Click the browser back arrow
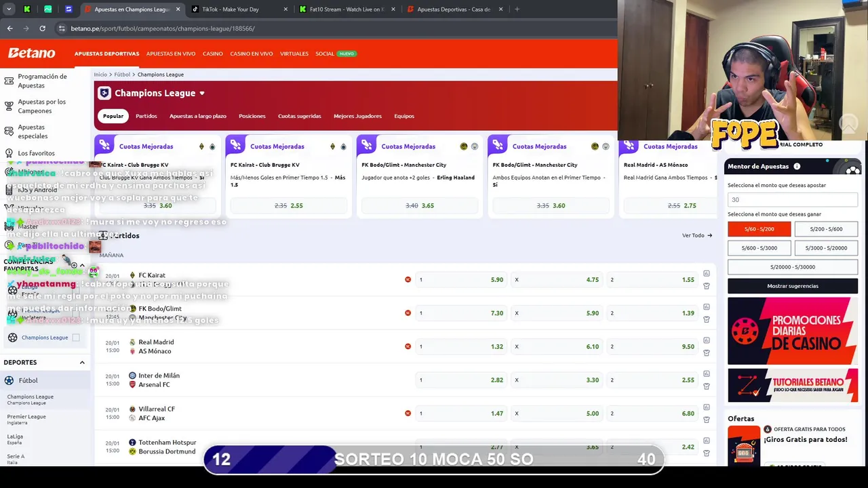This screenshot has width=868, height=488. 9,28
